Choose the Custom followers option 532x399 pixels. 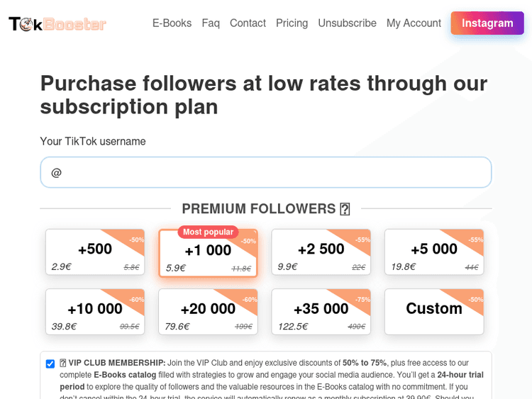(434, 312)
